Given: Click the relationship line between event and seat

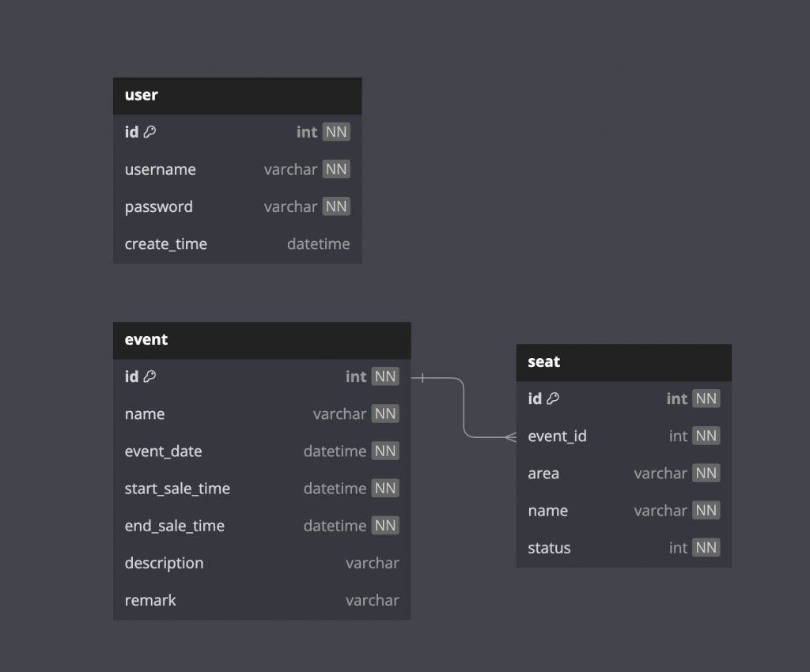Looking at the screenshot, I should click(x=464, y=408).
